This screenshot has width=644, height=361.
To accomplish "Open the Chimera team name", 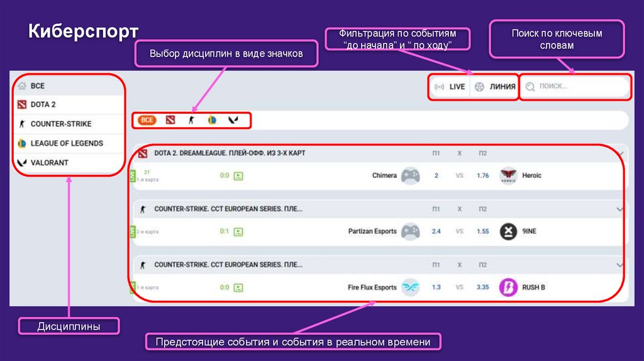I will (x=384, y=175).
